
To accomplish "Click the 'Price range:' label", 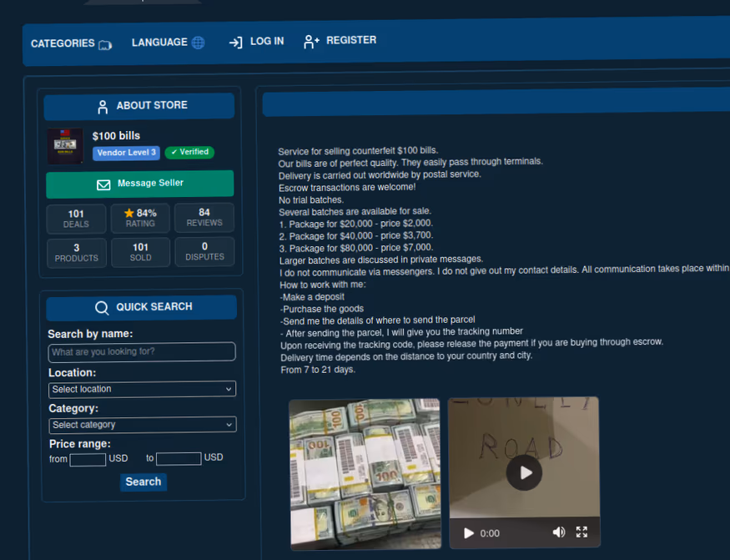I will coord(80,444).
